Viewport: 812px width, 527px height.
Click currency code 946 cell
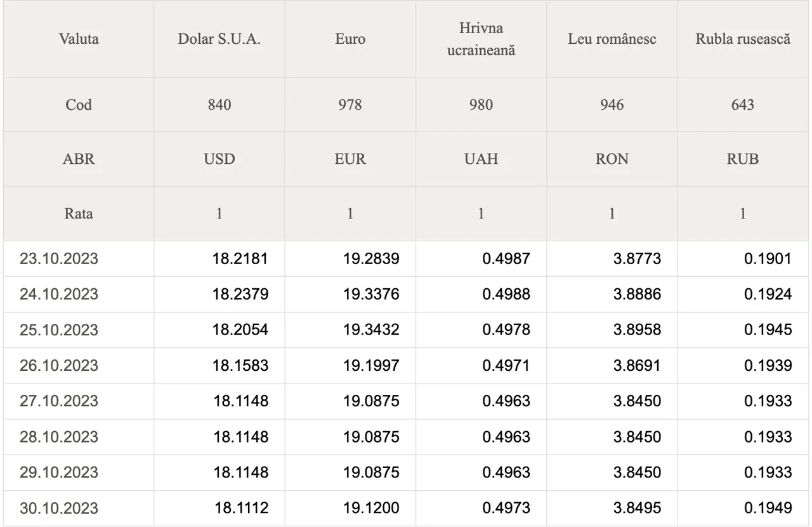pos(612,105)
